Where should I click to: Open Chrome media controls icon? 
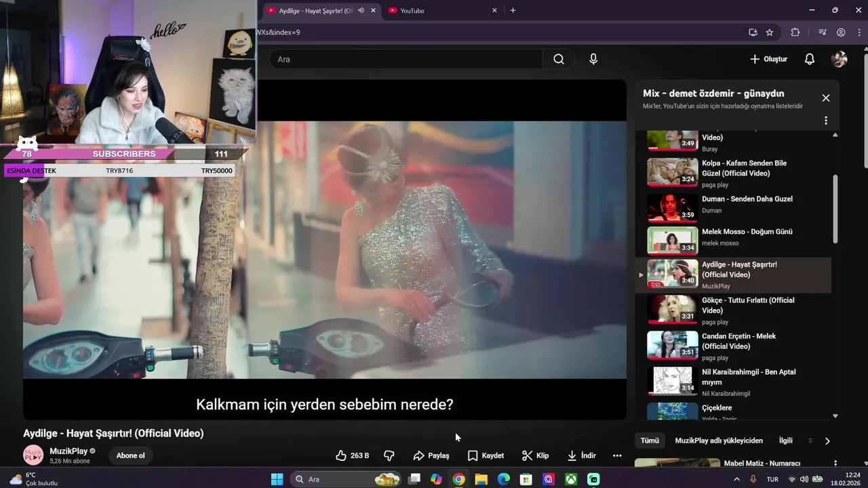pos(823,32)
